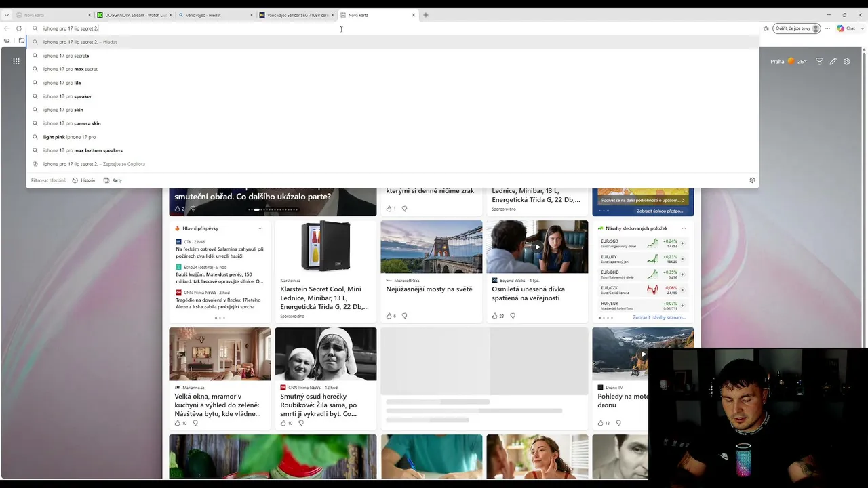Open the apps grid launcher icon
868x488 pixels.
tap(16, 61)
